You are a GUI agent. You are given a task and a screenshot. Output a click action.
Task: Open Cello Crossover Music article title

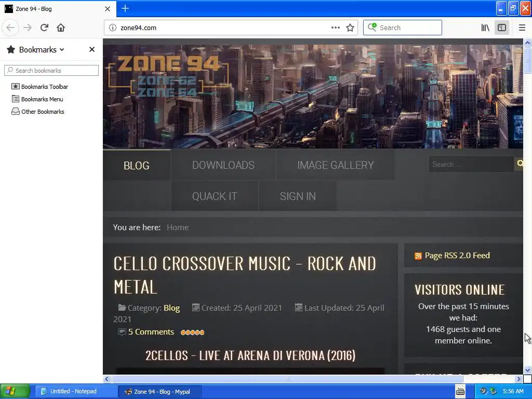pyautogui.click(x=245, y=275)
